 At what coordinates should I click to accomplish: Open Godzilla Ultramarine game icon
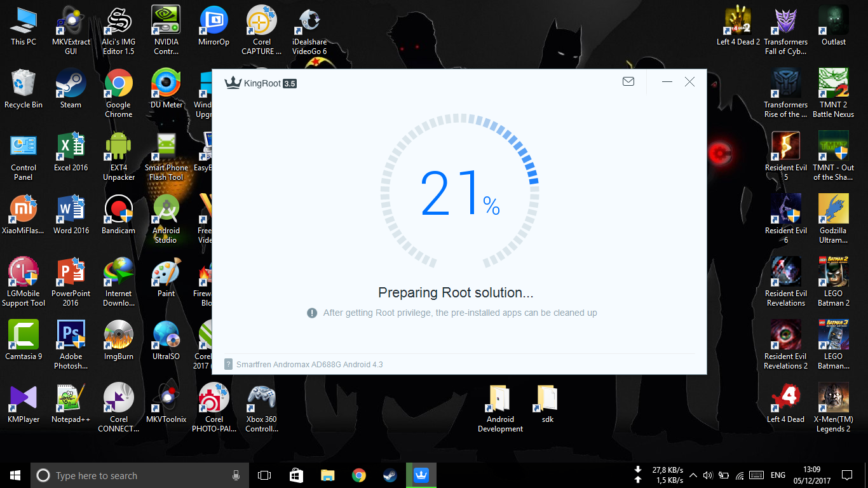pos(834,219)
